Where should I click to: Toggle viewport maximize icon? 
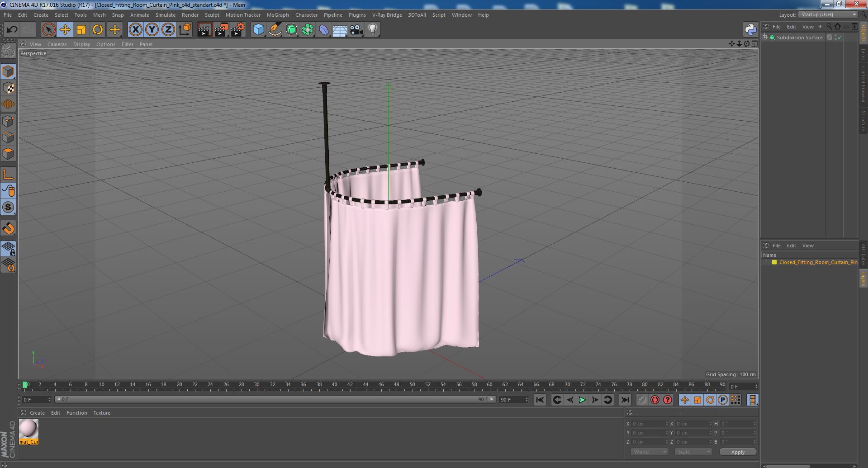[x=754, y=44]
